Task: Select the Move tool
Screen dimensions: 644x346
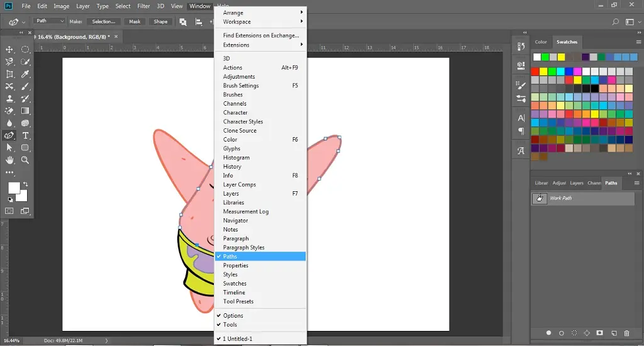Action: pyautogui.click(x=9, y=50)
